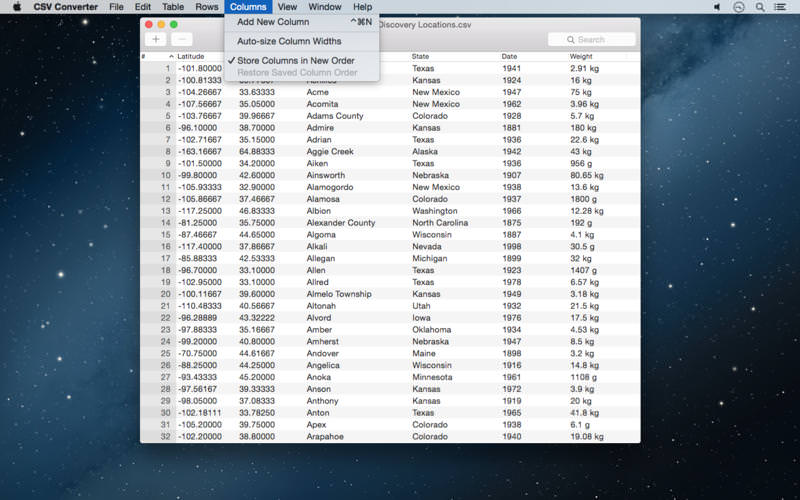Image resolution: width=800 pixels, height=500 pixels.
Task: Choose Auto-size Column Widths
Action: 302,41
